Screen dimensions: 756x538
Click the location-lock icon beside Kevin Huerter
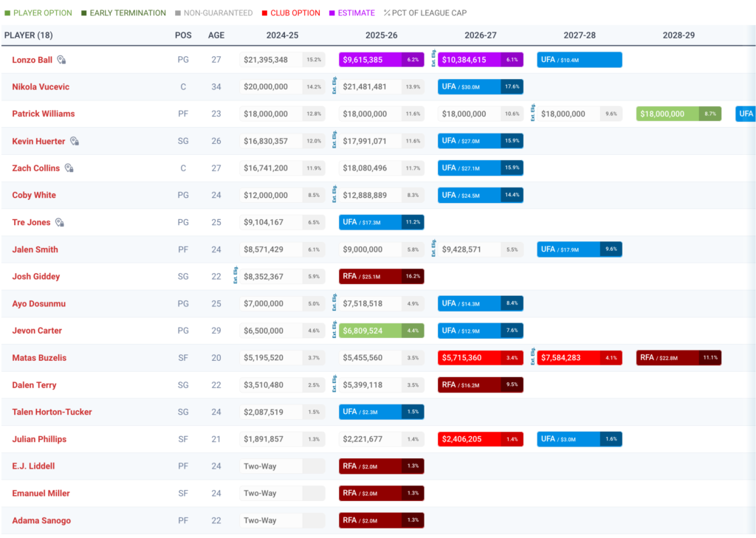[75, 141]
